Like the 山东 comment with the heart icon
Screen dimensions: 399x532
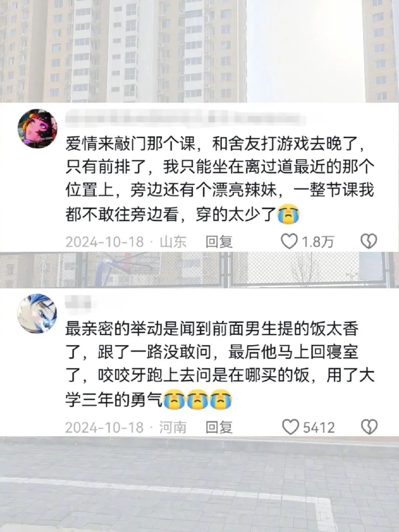click(x=289, y=242)
